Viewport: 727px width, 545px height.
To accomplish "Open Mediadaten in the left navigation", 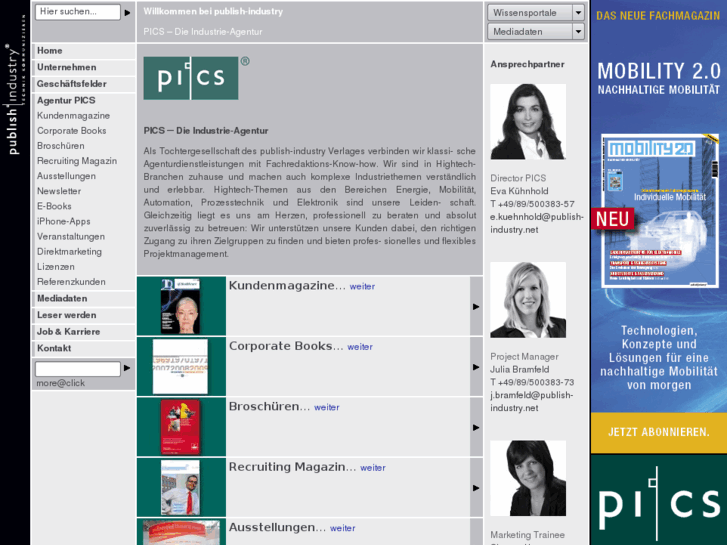I will click(x=62, y=299).
